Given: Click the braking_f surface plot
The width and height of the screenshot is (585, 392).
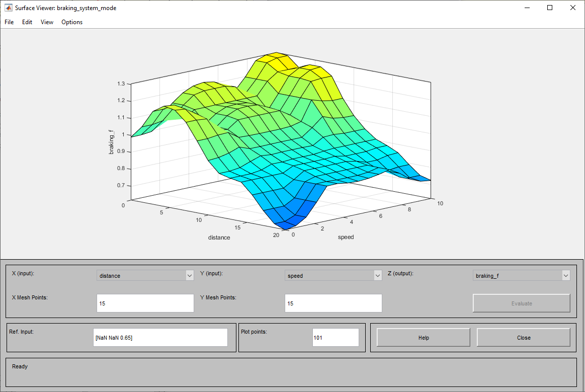Looking at the screenshot, I should pyautogui.click(x=281, y=141).
